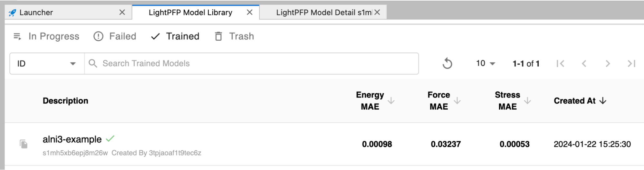The image size is (644, 170).
Task: Go to the first page icon
Action: 560,64
